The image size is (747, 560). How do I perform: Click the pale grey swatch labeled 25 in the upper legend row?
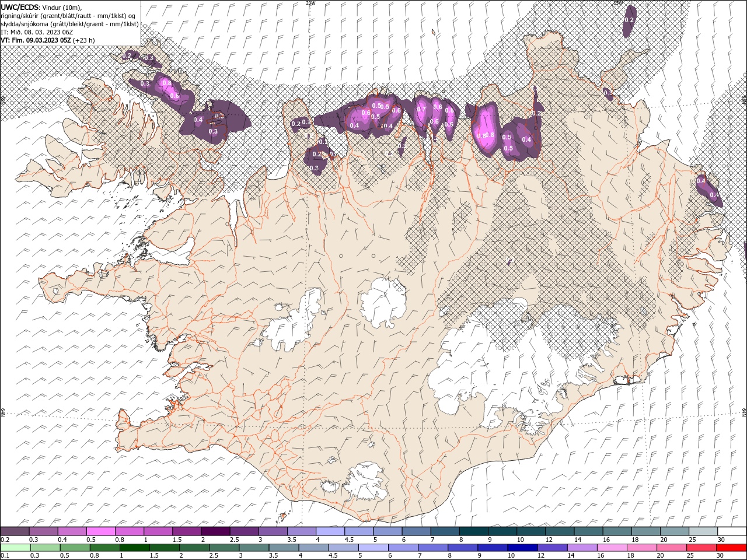pos(703,531)
